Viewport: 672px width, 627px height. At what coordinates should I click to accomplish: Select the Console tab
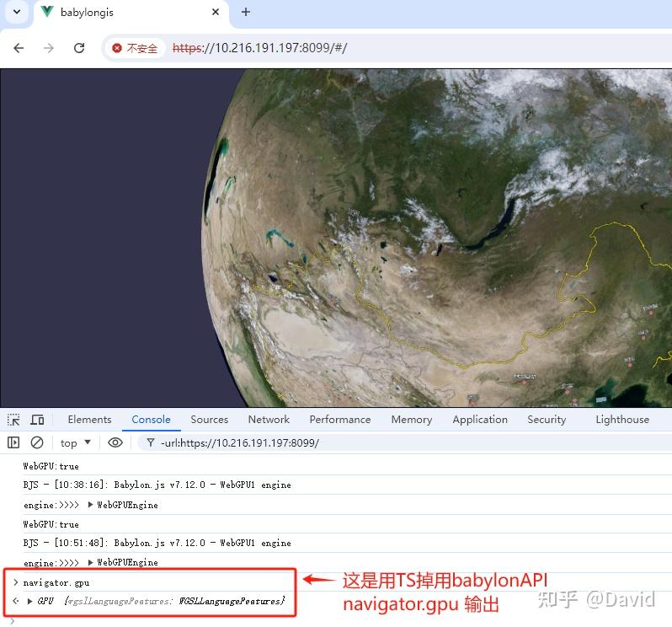(151, 420)
